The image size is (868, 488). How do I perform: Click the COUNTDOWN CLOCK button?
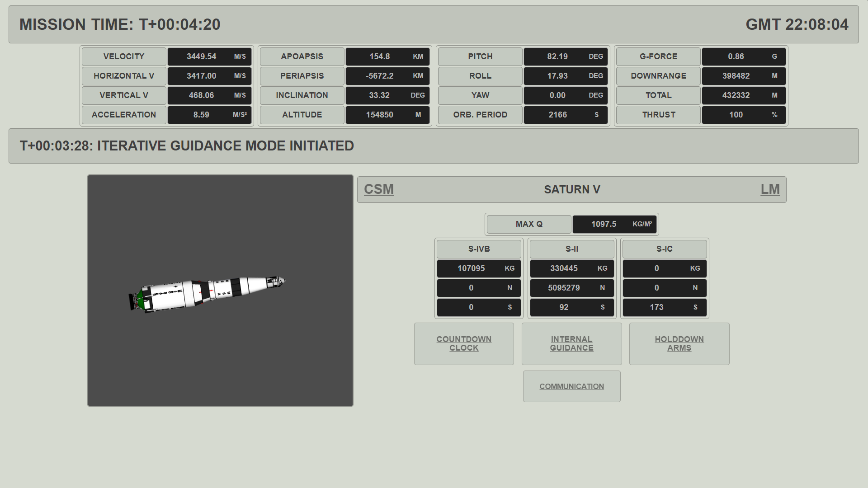click(464, 343)
